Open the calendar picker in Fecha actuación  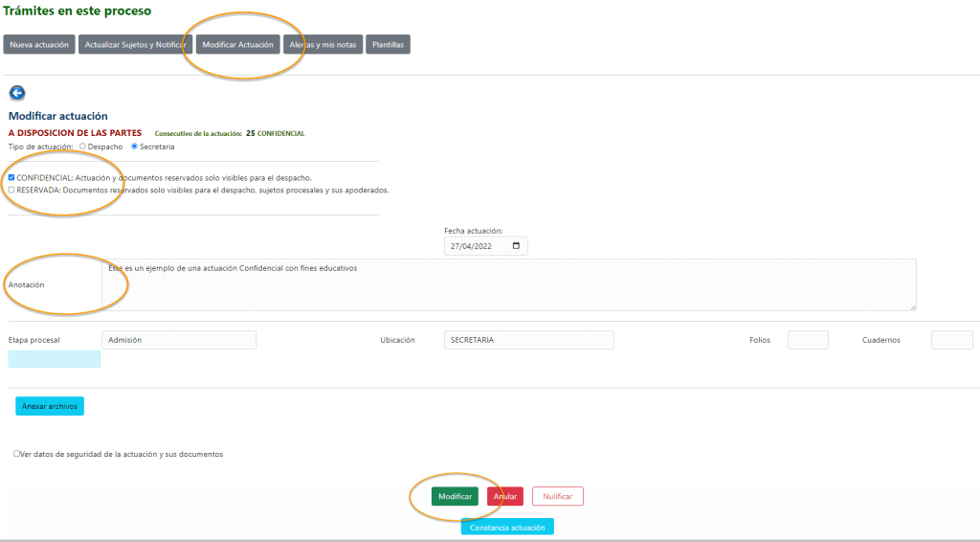coord(517,246)
